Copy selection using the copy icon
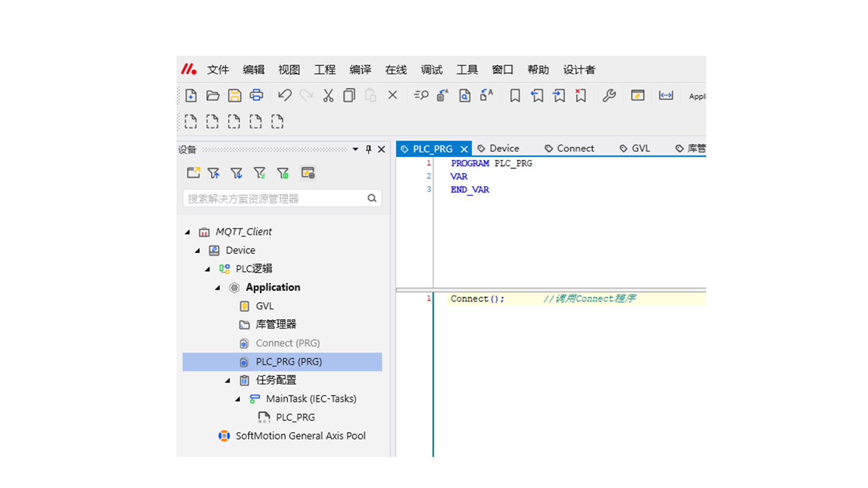This screenshot has width=868, height=488. pos(349,95)
